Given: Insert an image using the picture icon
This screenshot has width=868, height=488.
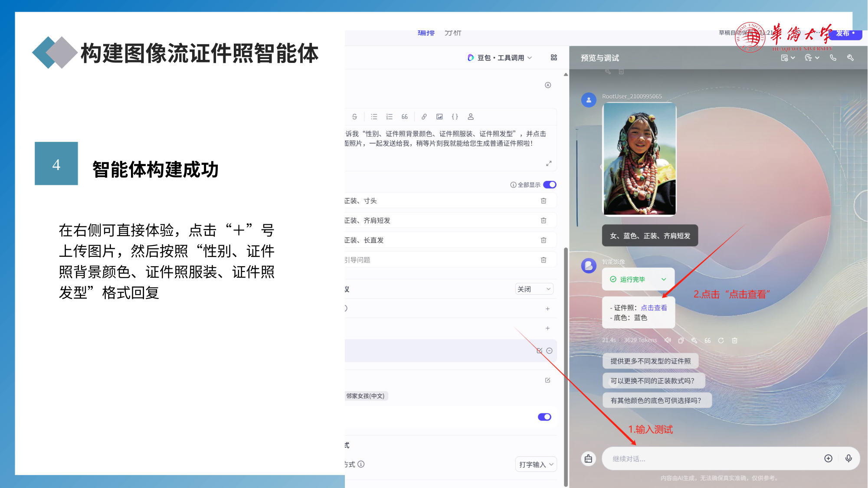Looking at the screenshot, I should coord(439,117).
